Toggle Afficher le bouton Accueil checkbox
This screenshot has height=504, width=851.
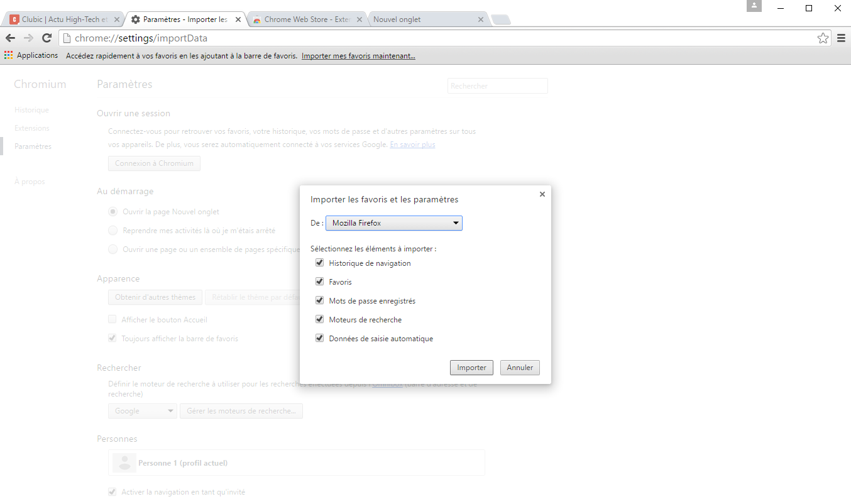point(113,319)
